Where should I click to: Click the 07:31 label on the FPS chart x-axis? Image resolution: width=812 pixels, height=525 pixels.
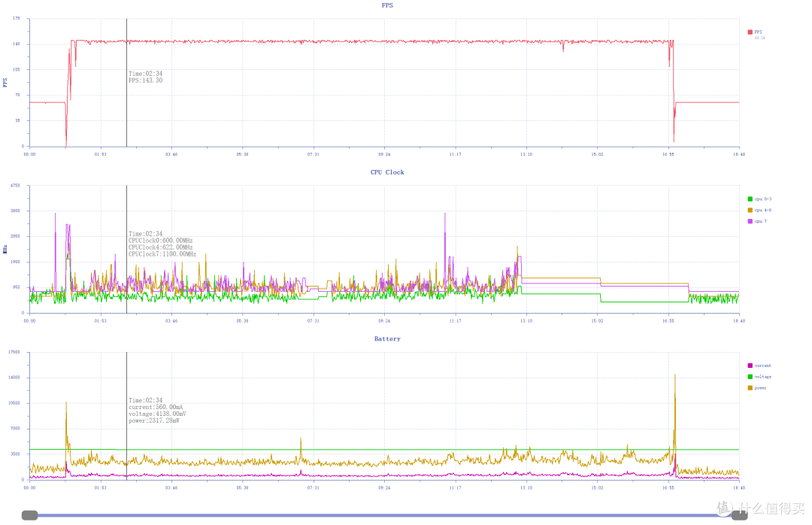point(314,154)
